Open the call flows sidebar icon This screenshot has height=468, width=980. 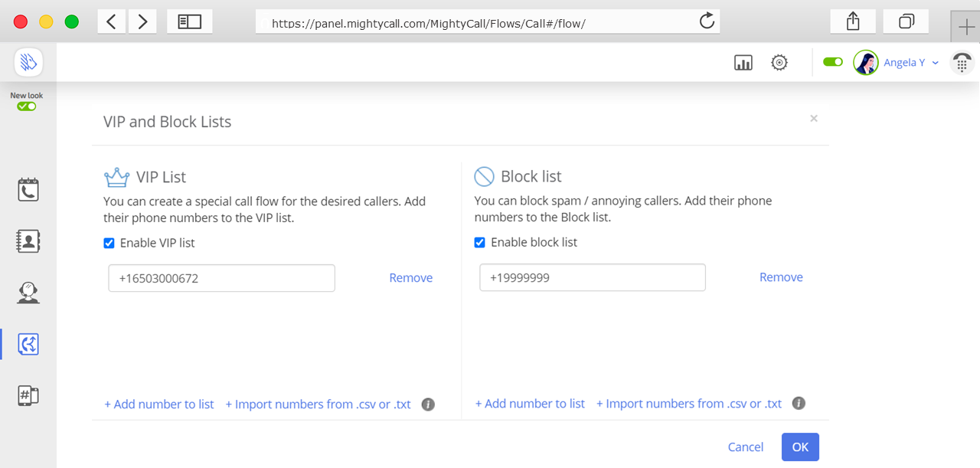[28, 344]
